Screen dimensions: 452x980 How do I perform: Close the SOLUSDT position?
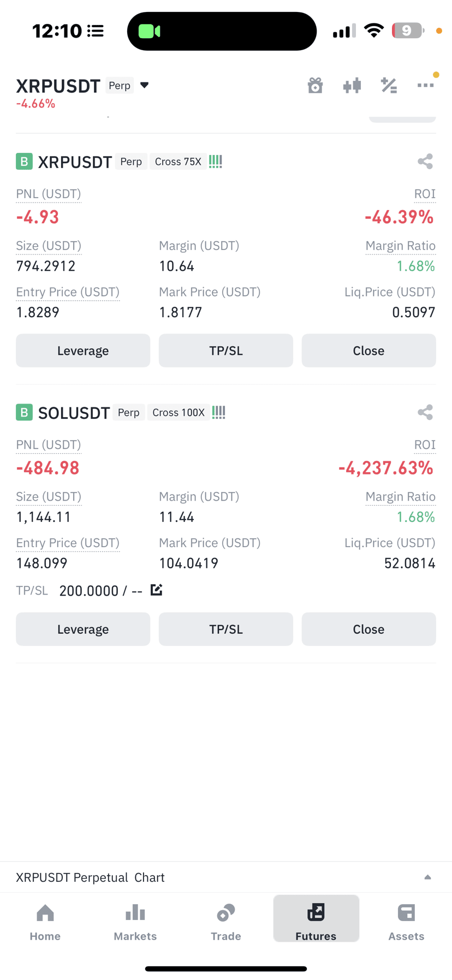[x=368, y=629]
